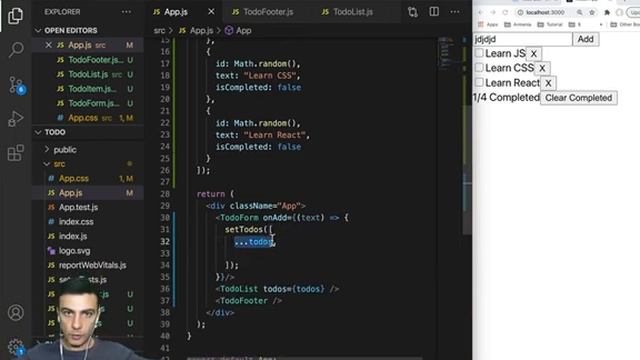Remove Learn JS with its X button

tap(533, 53)
